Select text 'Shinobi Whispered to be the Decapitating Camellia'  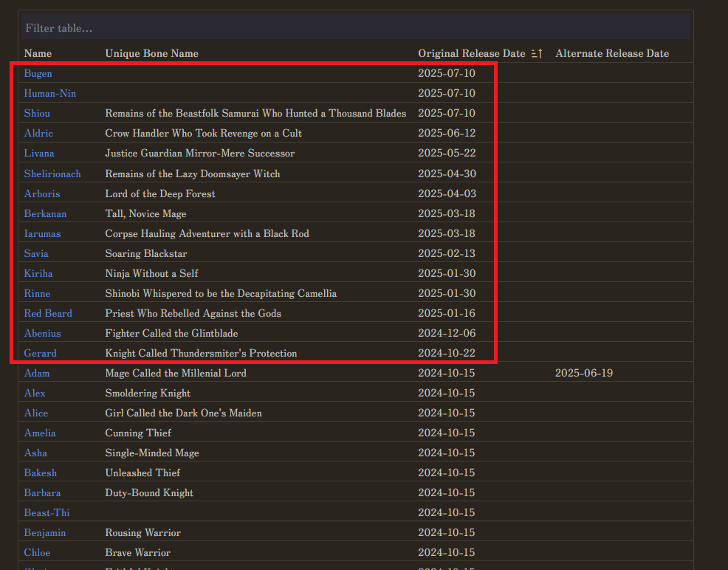pos(221,293)
